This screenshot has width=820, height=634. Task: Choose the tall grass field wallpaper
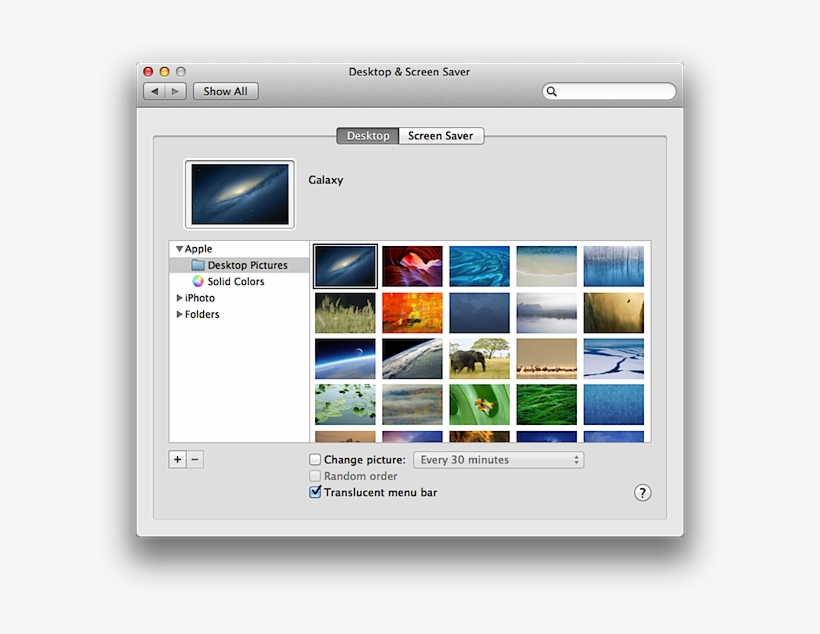tap(345, 313)
